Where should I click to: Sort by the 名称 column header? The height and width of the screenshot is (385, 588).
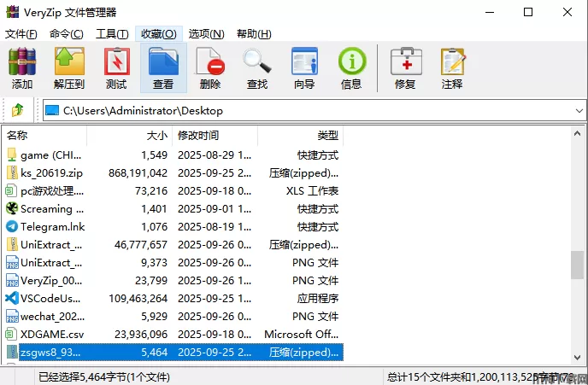[x=43, y=135]
